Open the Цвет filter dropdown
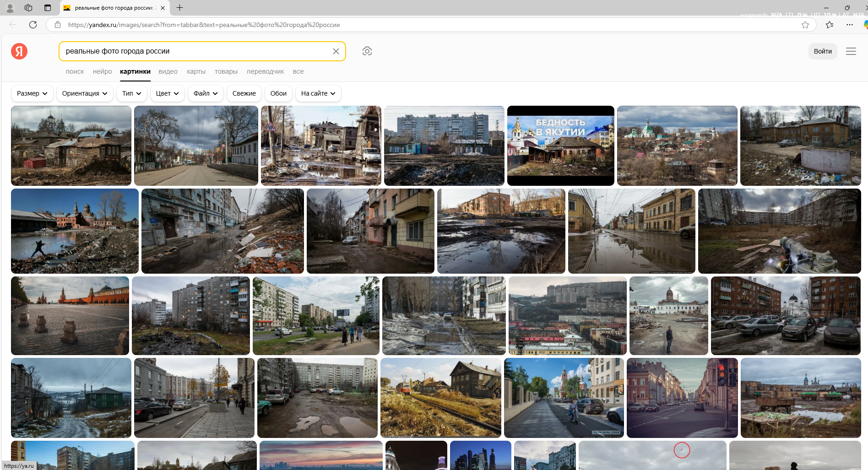Screen dimensions: 868x470 167,93
